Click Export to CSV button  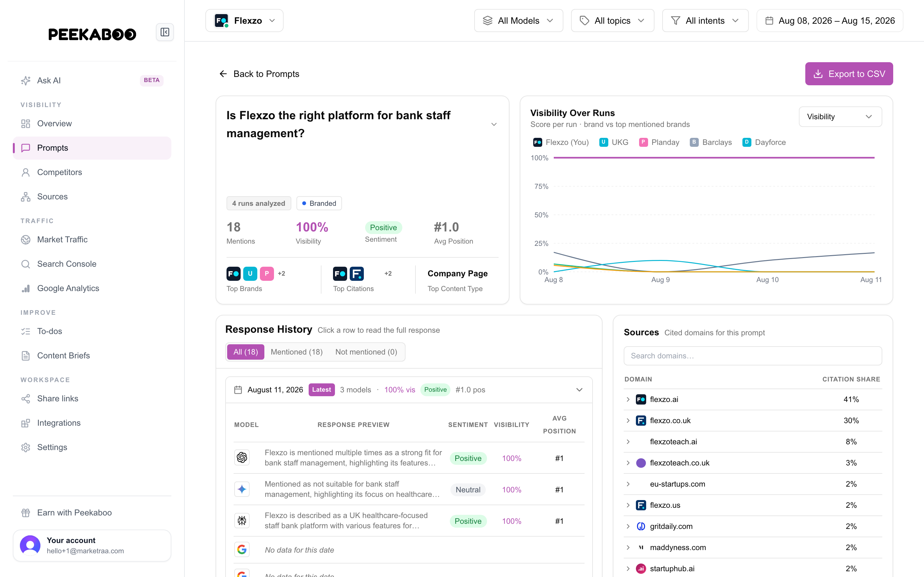pyautogui.click(x=849, y=74)
